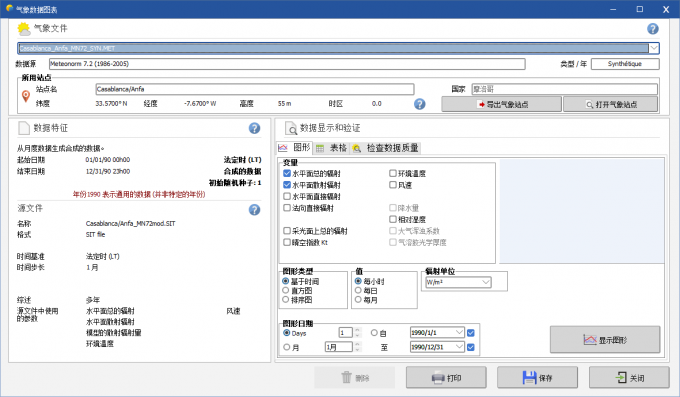Click the 数据源 Meteonorm 7.2 field
Screen dimensions: 680x397
point(287,64)
